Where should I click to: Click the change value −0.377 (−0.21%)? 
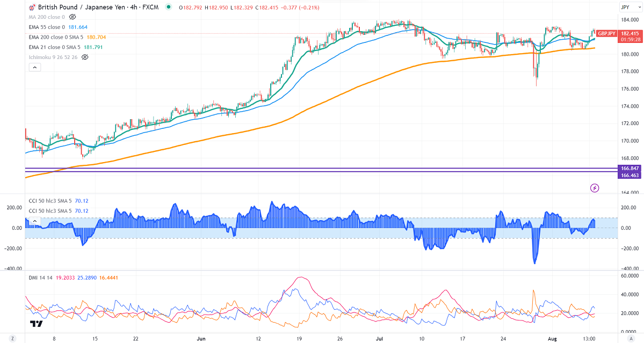299,8
